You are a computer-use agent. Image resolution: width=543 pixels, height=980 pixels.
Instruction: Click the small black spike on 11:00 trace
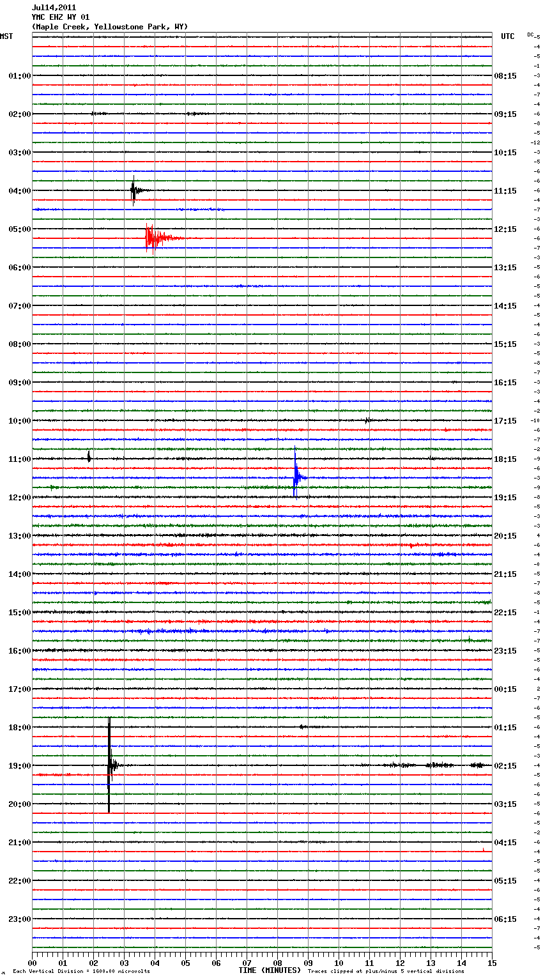89,457
